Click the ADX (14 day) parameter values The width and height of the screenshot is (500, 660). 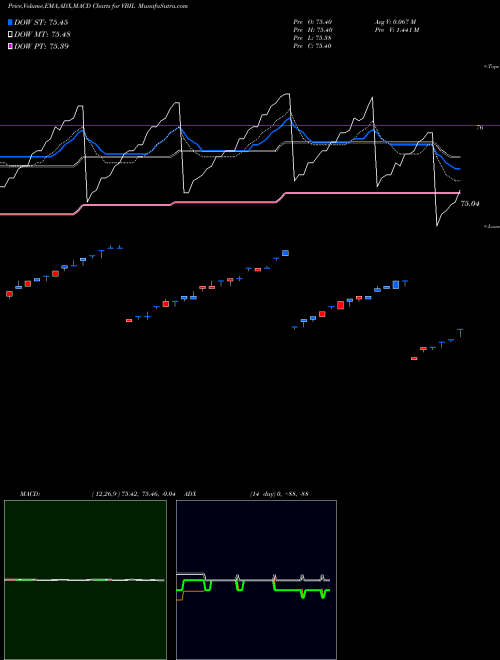point(279,494)
